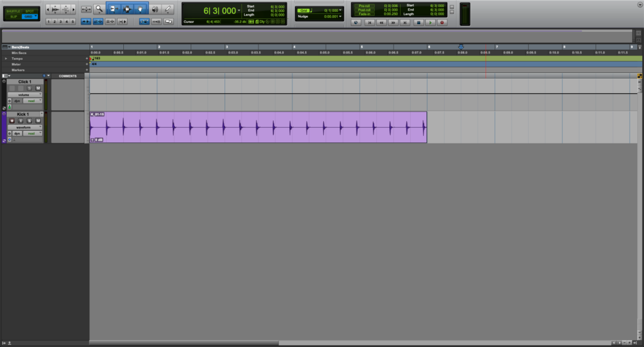The image size is (644, 347).
Task: Enable Slip edit mode
Action: pos(13,16)
